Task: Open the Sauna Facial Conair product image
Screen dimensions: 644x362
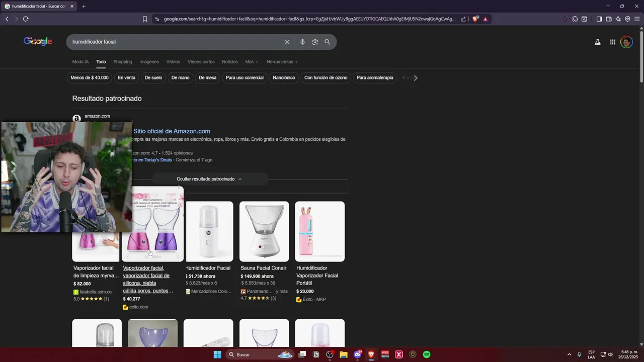Action: coord(264,231)
